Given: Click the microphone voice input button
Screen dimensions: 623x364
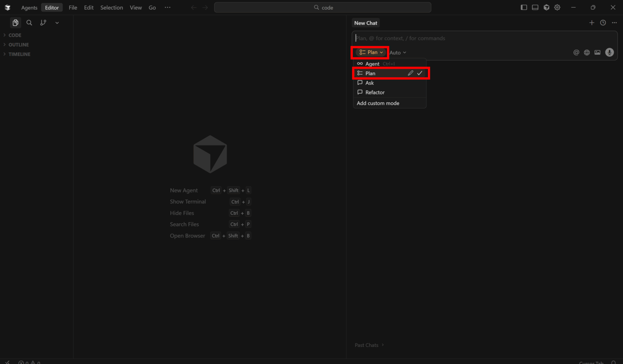Looking at the screenshot, I should pos(609,53).
